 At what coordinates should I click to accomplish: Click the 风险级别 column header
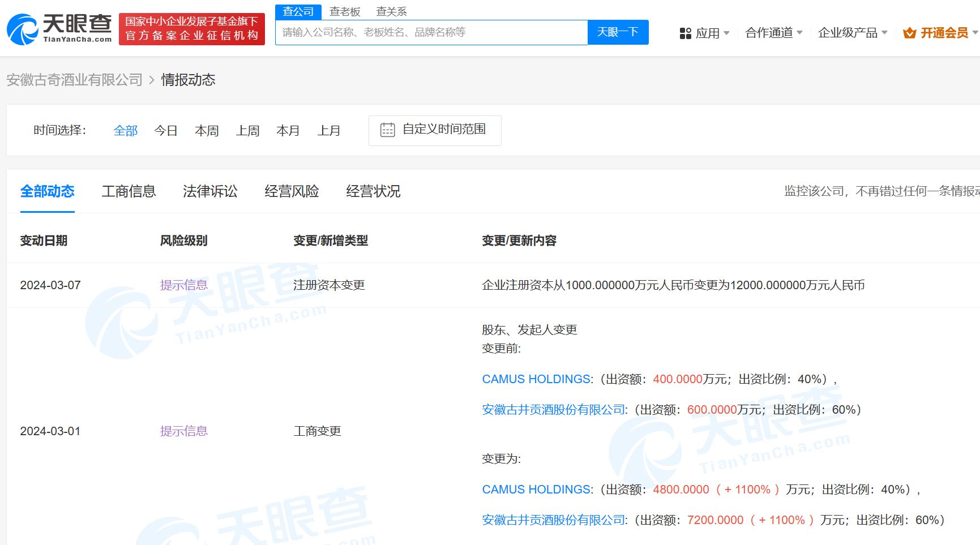[183, 241]
